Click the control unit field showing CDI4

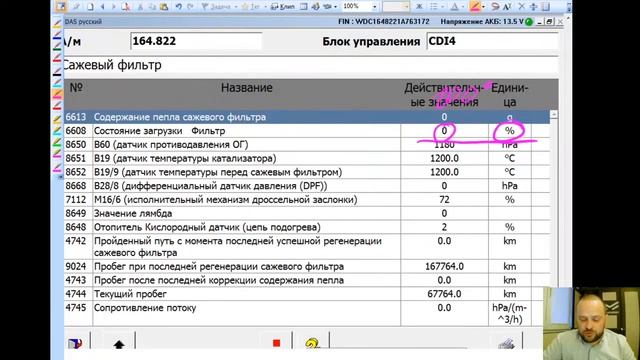click(492, 41)
